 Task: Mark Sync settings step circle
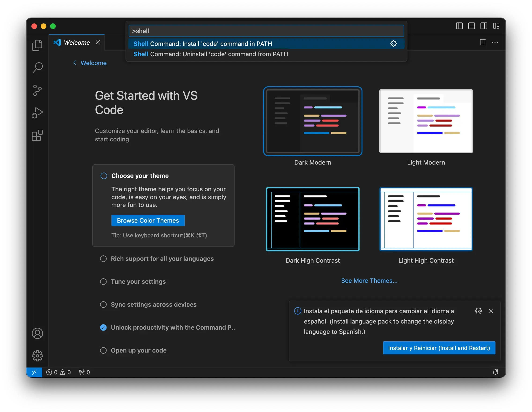pos(103,304)
